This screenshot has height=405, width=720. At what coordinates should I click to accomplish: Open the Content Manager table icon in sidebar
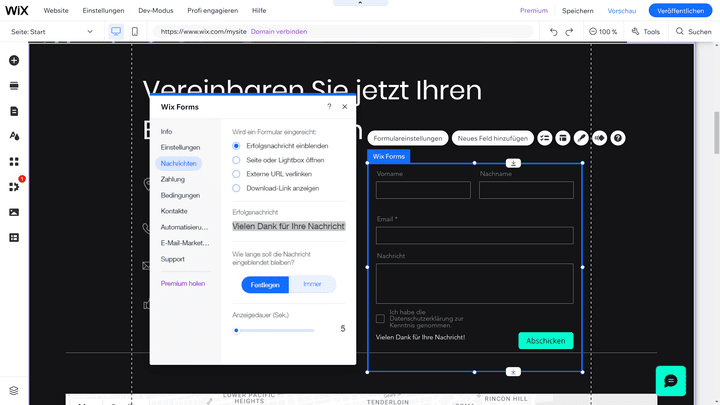14,237
